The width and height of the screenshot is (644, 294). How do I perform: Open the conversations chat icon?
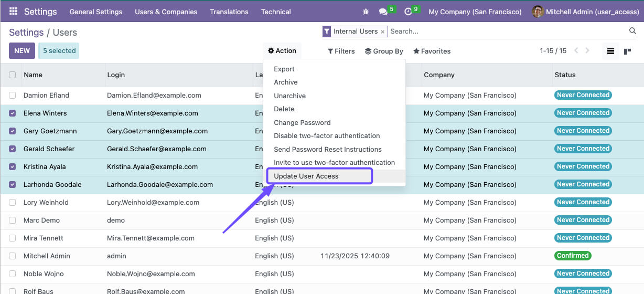[x=383, y=12]
